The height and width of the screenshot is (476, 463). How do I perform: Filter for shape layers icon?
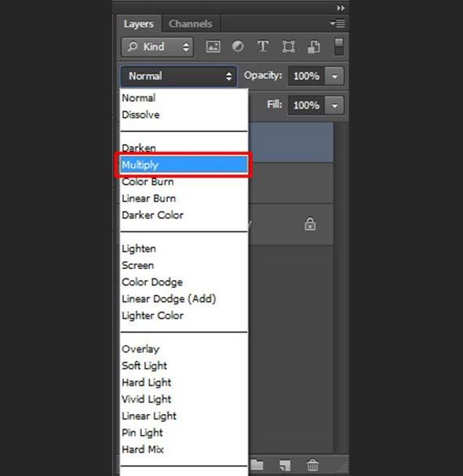[288, 47]
